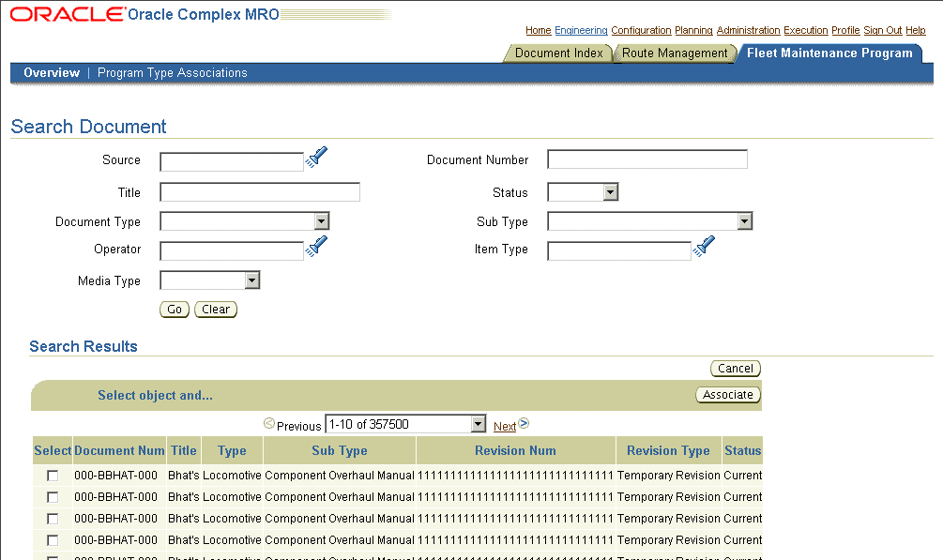Open the Item Type search flashlight icon
This screenshot has width=943, height=560.
(x=704, y=246)
